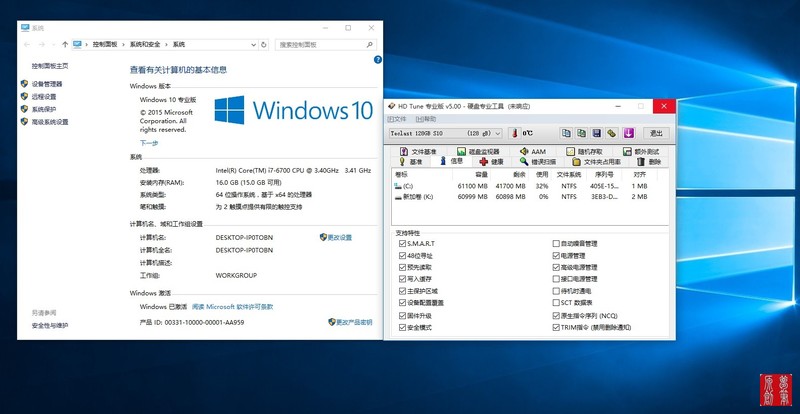This screenshot has height=414, width=800.
Task: Toggle the 写入缓存 checkbox
Action: 403,279
